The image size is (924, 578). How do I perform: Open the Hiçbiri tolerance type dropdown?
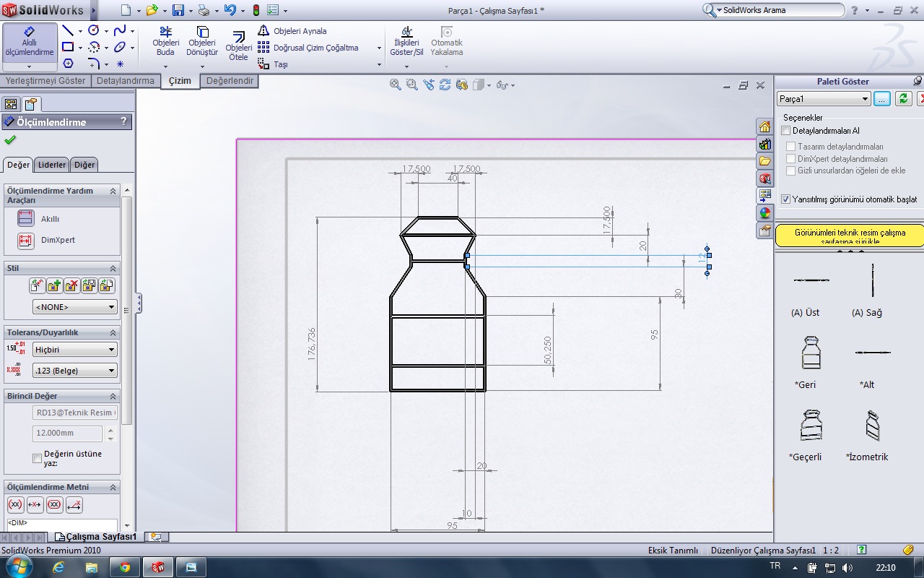pos(74,349)
